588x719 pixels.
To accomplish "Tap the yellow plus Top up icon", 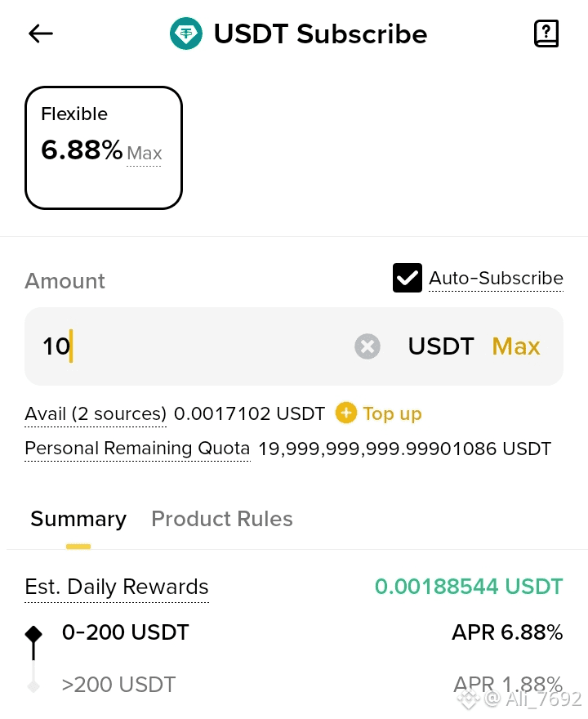I will point(346,413).
